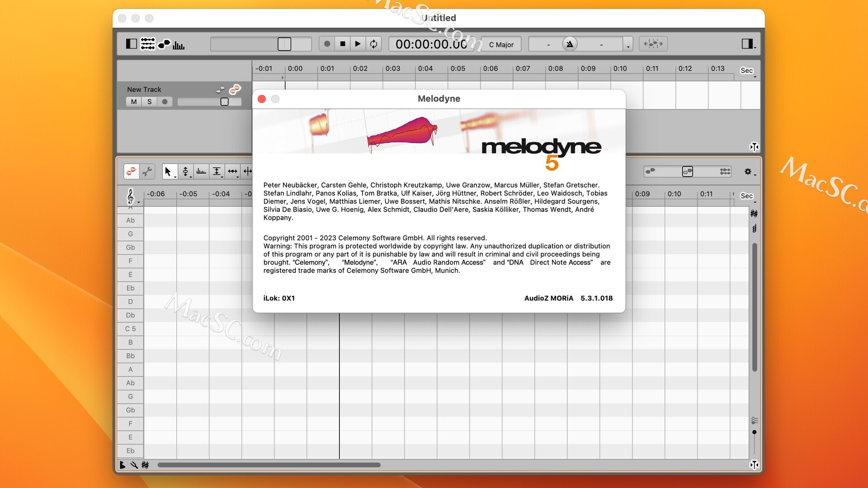
Task: Toggle the Autostretch button with arrows and blobs
Action: point(653,44)
